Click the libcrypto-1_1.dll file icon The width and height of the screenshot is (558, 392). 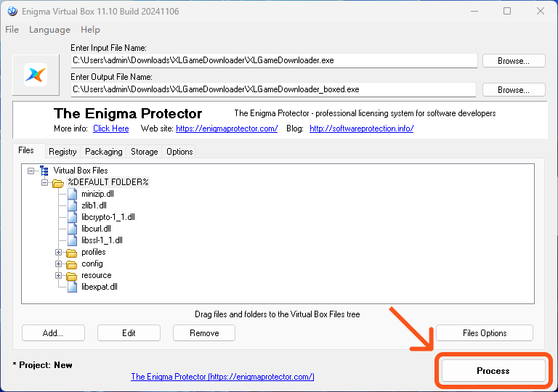pyautogui.click(x=72, y=217)
